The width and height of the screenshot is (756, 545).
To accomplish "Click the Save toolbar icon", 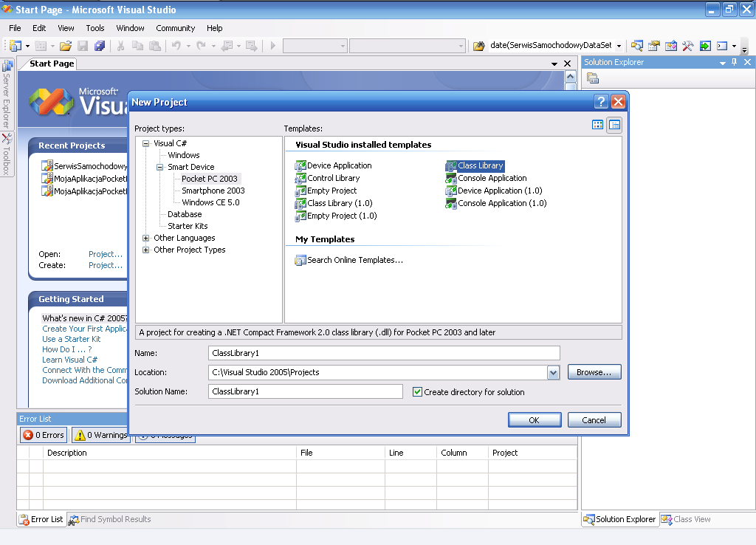I will click(83, 46).
